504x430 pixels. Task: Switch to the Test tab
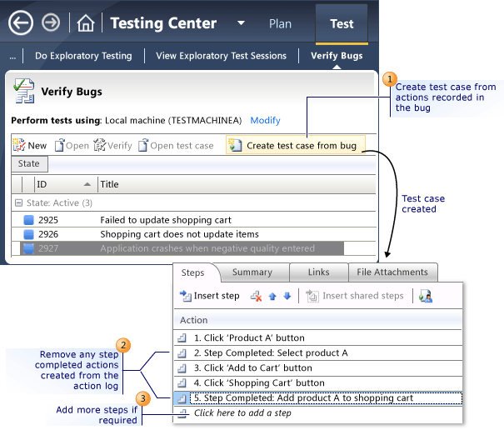pos(342,24)
